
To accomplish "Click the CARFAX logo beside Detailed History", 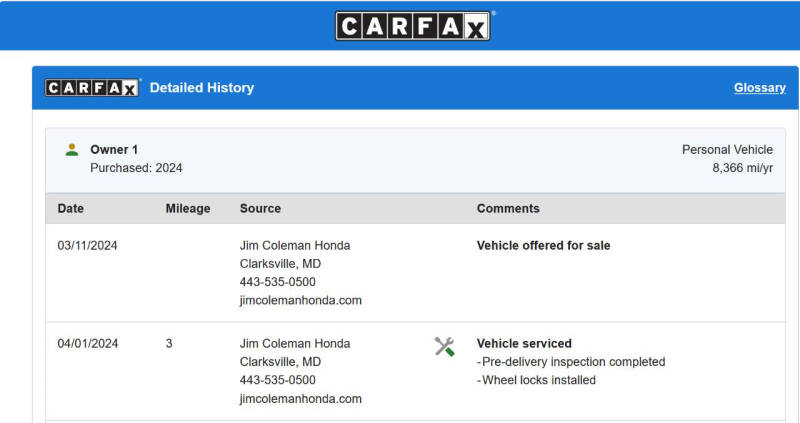I will (92, 88).
